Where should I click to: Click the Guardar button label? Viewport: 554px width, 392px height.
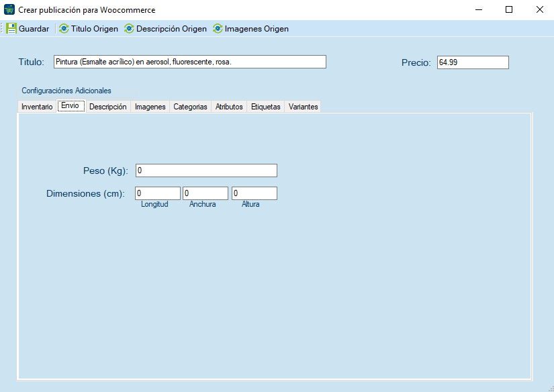coord(34,29)
